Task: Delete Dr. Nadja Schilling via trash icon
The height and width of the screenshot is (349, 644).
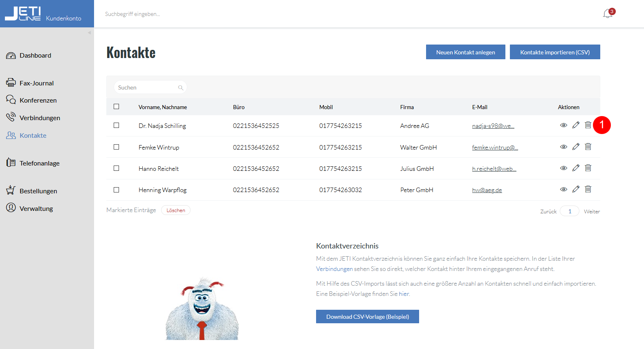Action: click(x=588, y=125)
